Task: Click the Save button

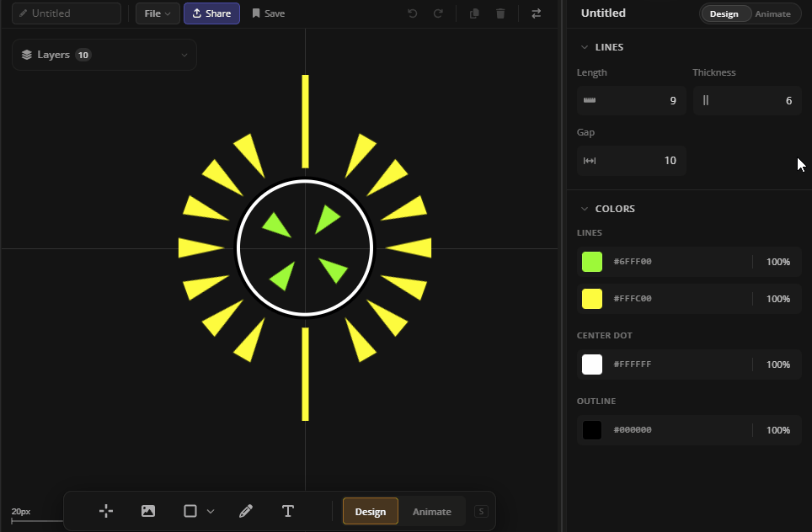Action: (269, 13)
